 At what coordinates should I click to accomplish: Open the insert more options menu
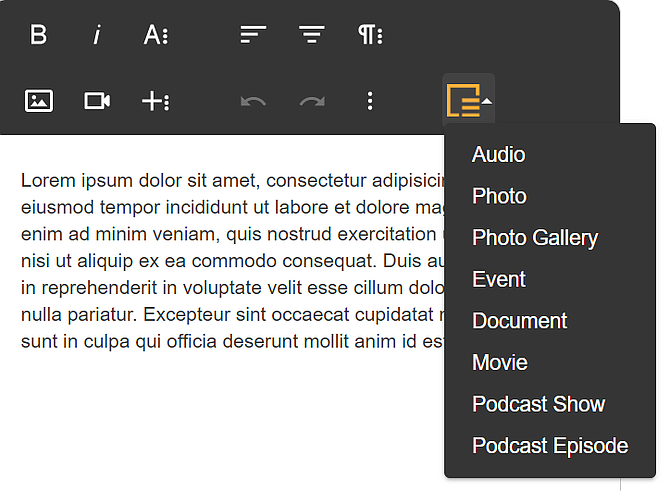point(156,102)
